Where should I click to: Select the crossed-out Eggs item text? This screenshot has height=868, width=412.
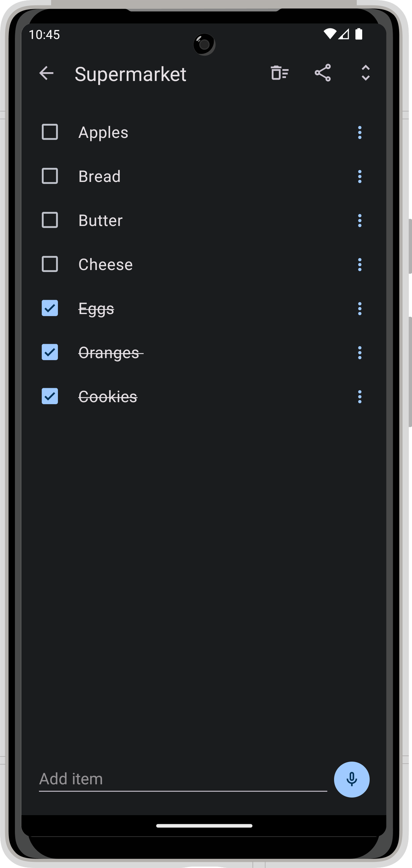click(96, 309)
